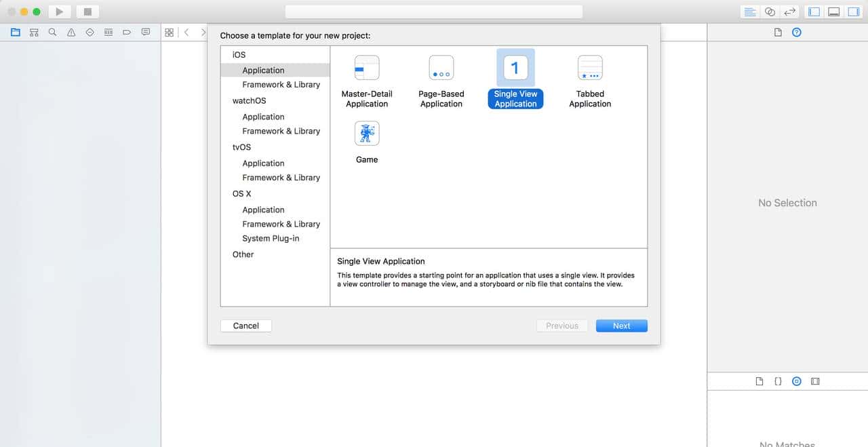Open the Quick Help inspector
This screenshot has height=447, width=868.
coord(797,32)
